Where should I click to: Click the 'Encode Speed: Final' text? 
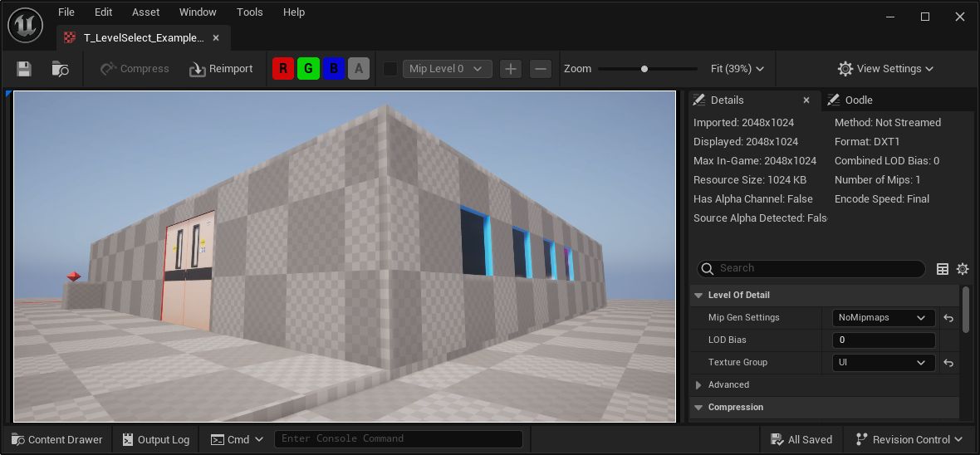pos(882,198)
